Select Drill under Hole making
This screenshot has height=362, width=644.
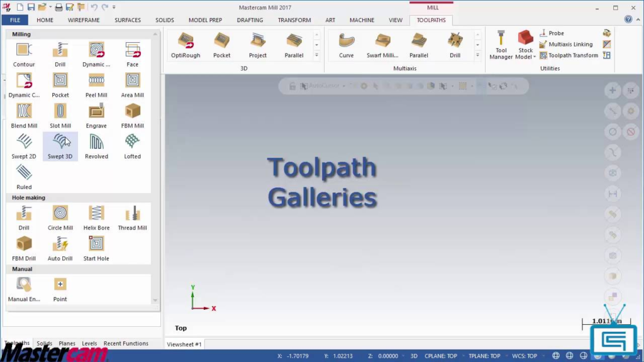pyautogui.click(x=24, y=218)
